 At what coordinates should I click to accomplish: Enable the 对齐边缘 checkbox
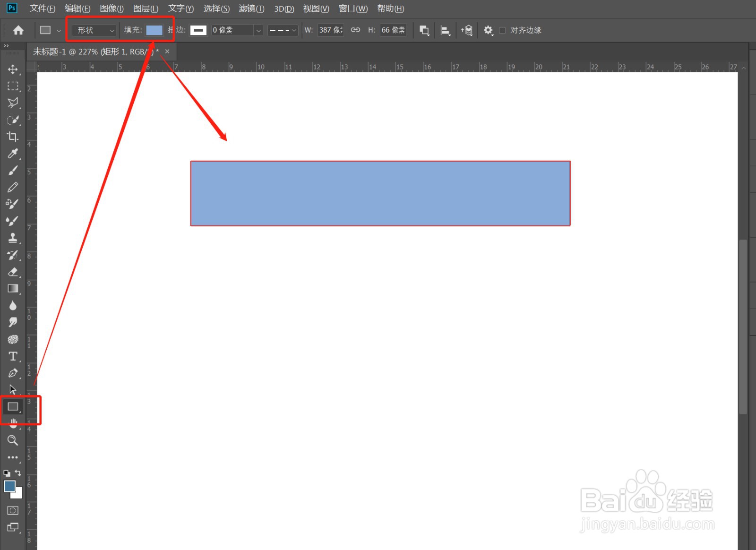point(502,30)
